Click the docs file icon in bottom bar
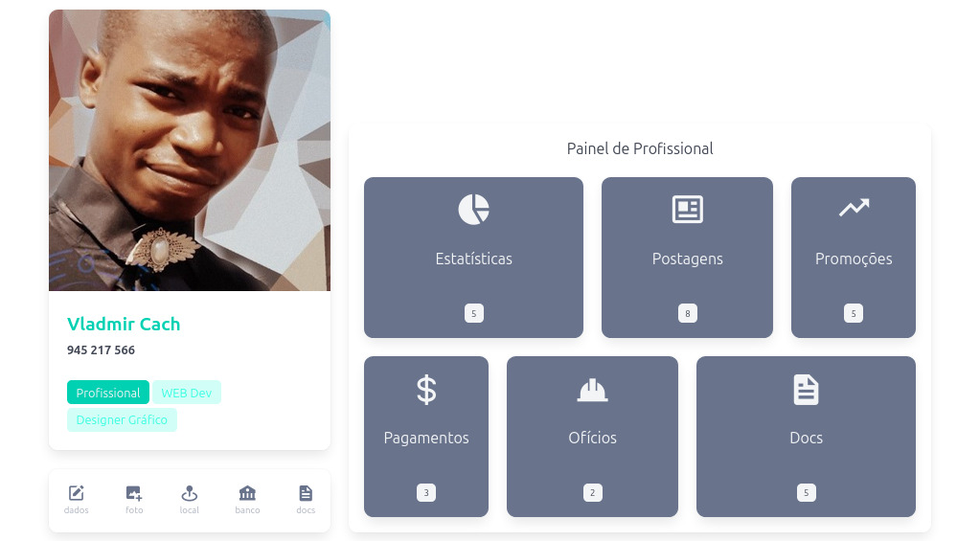The height and width of the screenshot is (541, 980). click(306, 493)
